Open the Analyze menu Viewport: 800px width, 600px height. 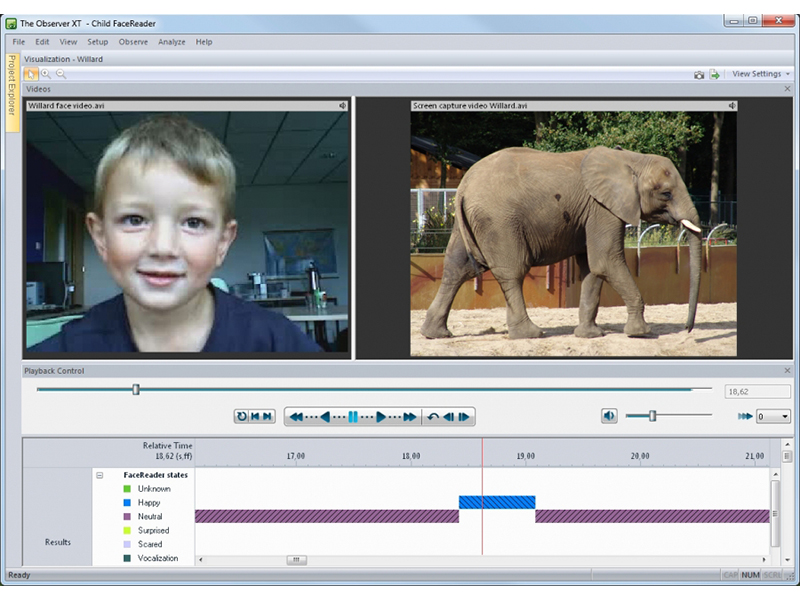click(x=172, y=42)
